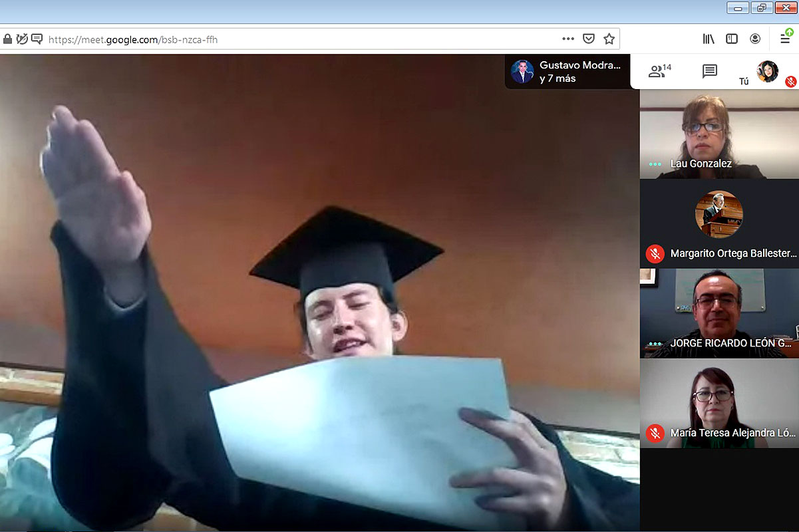This screenshot has width=799, height=532.
Task: Select Jorge Ricardo León video thumbnail
Action: click(719, 313)
